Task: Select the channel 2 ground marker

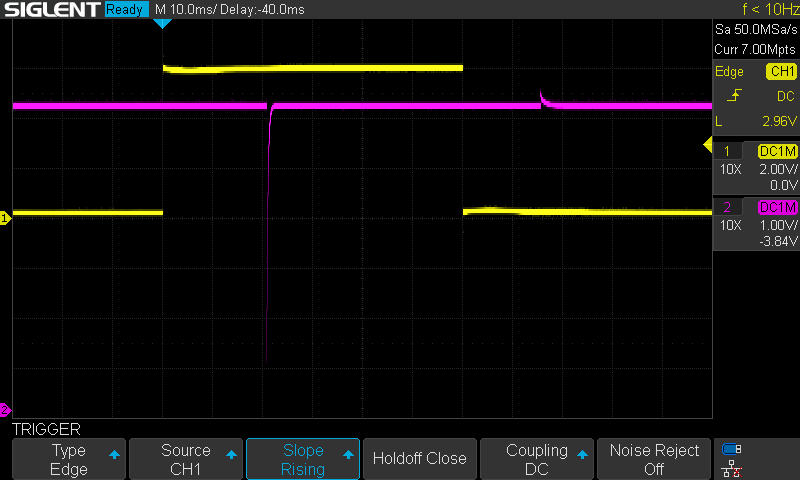Action: (5, 410)
